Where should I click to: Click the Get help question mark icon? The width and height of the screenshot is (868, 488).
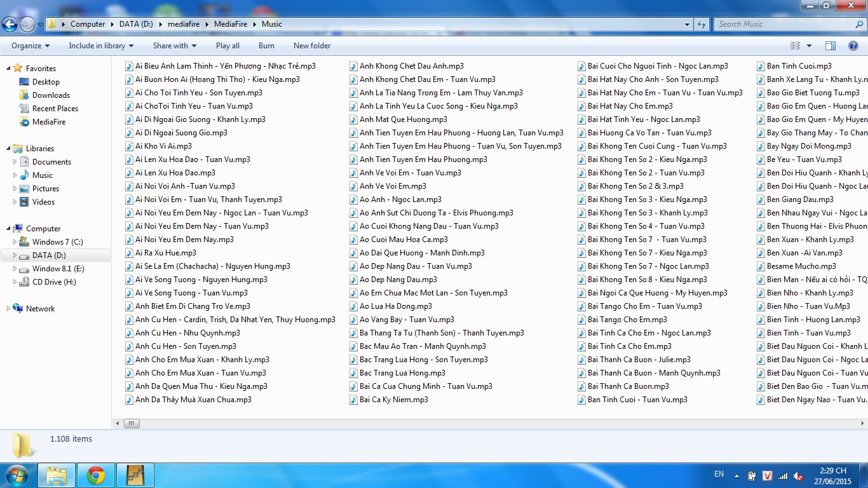coord(853,46)
